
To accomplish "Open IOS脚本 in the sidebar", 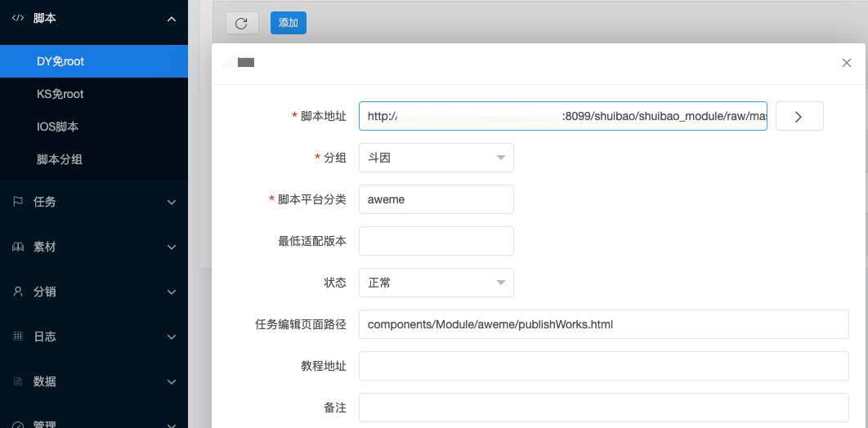I will [94, 127].
